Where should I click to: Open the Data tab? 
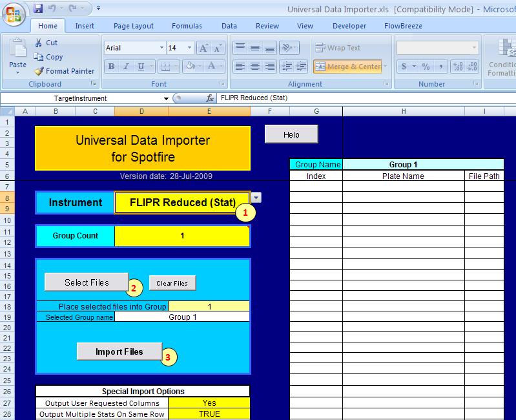click(229, 26)
